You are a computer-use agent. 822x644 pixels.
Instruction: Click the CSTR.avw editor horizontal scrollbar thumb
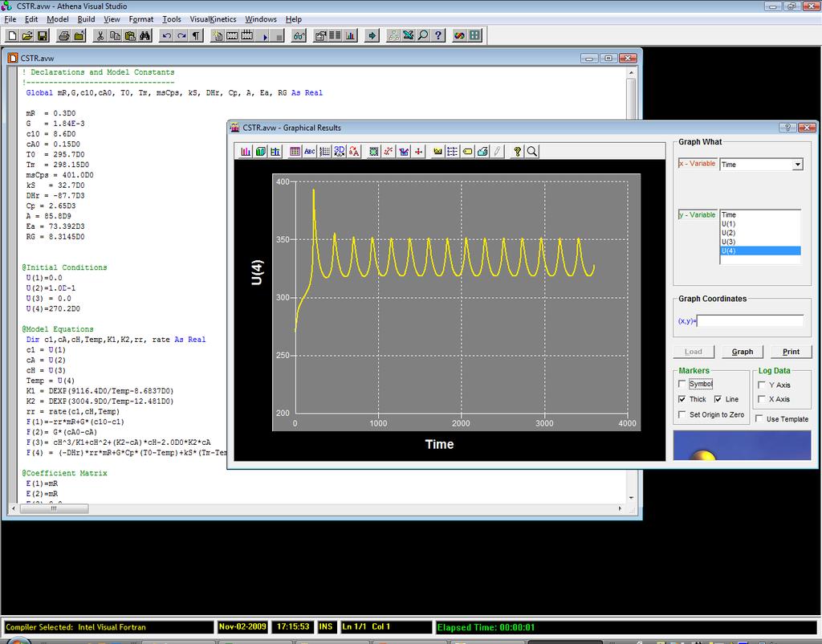click(x=54, y=508)
